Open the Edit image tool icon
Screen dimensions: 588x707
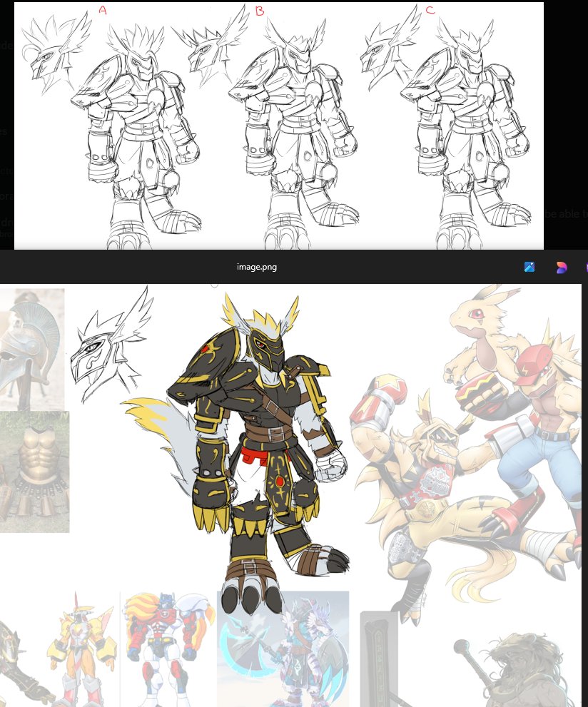point(529,267)
